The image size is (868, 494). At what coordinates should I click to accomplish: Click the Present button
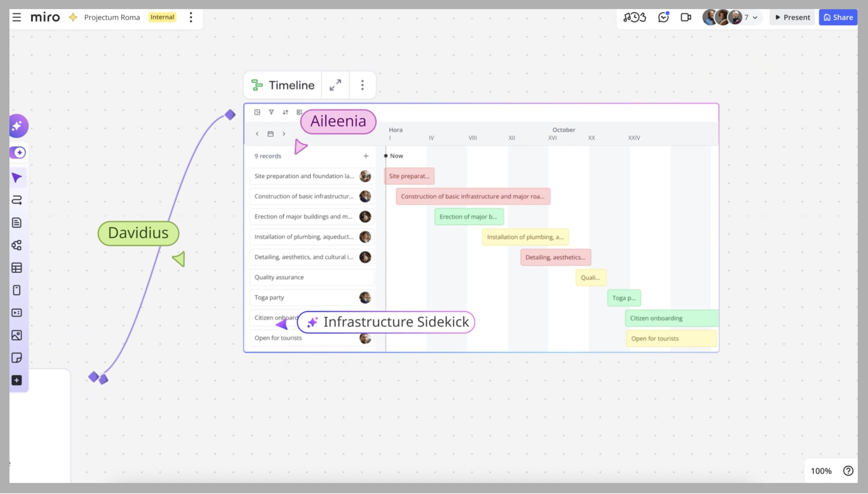[792, 18]
